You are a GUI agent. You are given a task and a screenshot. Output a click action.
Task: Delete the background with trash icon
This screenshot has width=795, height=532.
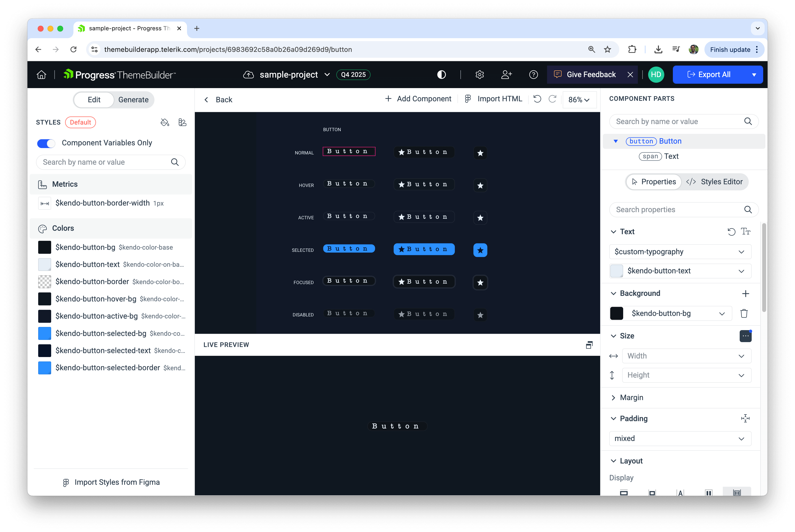point(744,313)
